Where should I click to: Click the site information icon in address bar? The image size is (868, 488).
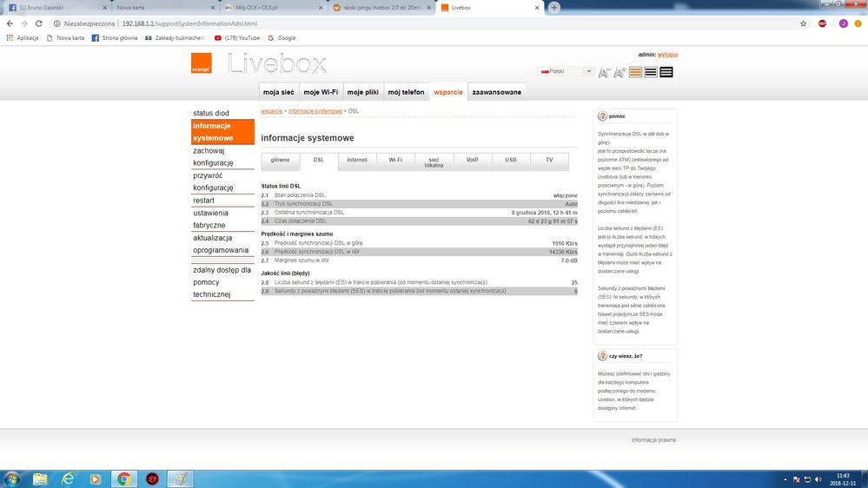[x=56, y=23]
